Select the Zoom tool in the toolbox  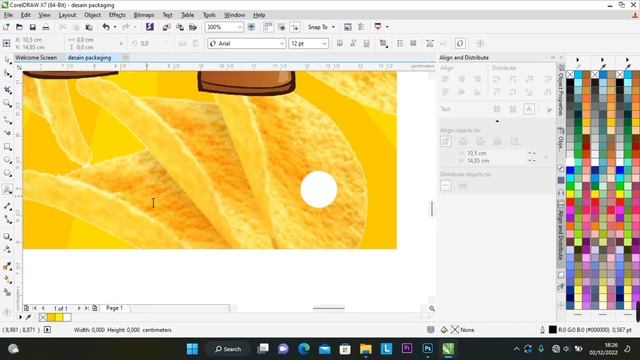pos(7,104)
